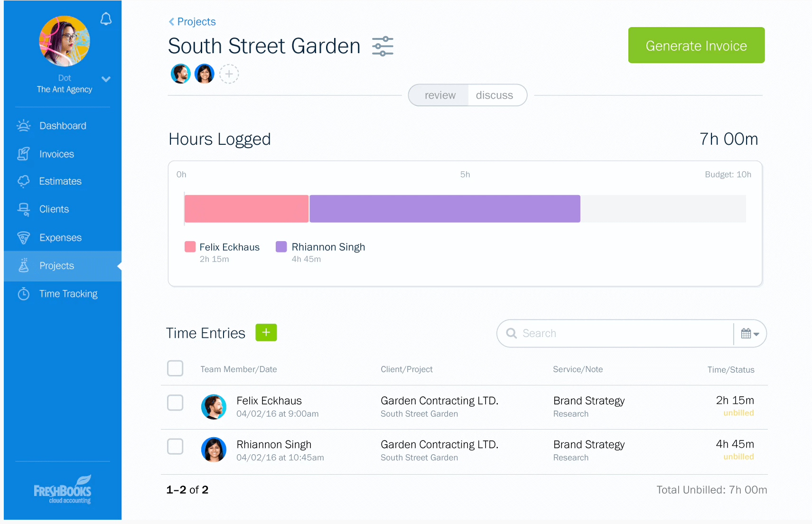Click Rhiannon Singh's purple bar segment
This screenshot has width=812, height=524.
click(x=444, y=209)
